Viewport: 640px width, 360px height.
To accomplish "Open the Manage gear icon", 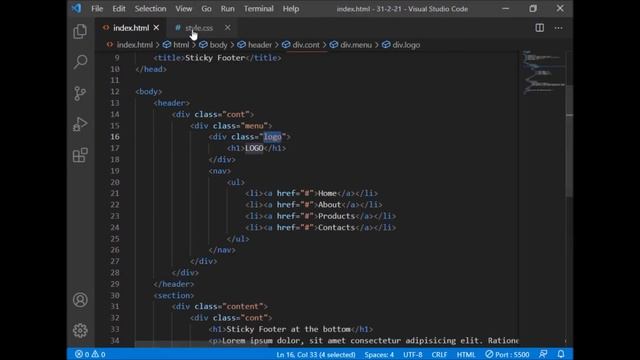I will point(80,331).
